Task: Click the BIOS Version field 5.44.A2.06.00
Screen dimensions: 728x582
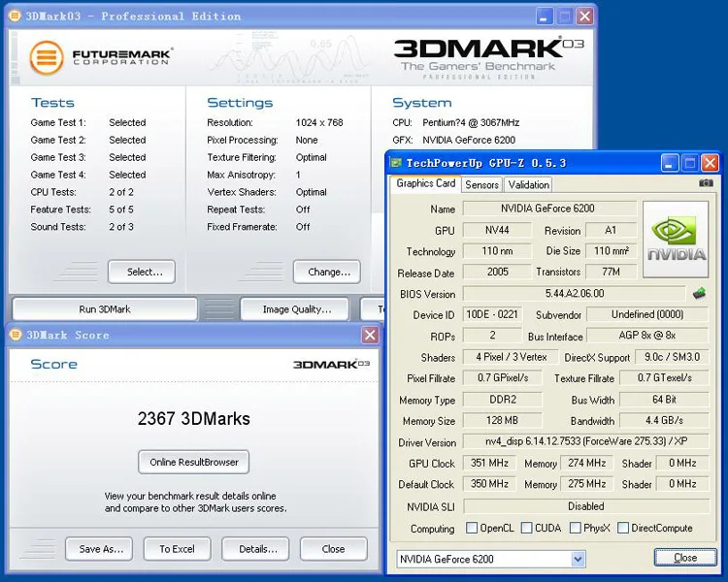Action: coord(575,293)
